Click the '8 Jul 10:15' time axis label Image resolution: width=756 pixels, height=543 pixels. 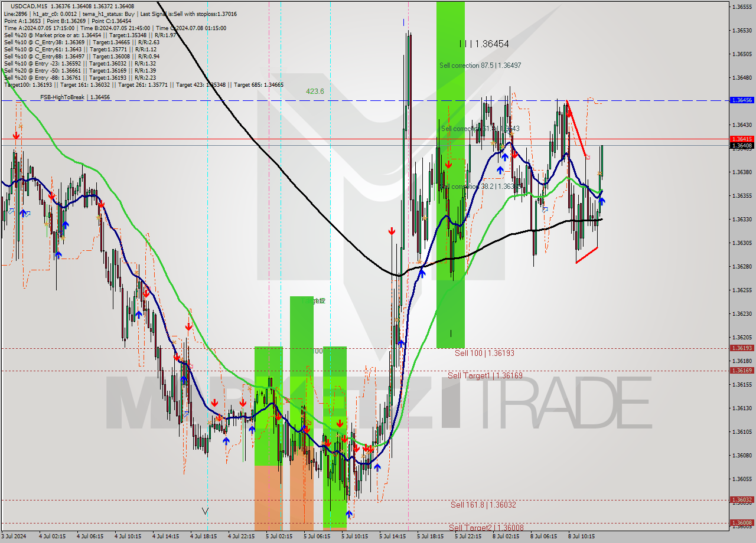[x=582, y=537]
